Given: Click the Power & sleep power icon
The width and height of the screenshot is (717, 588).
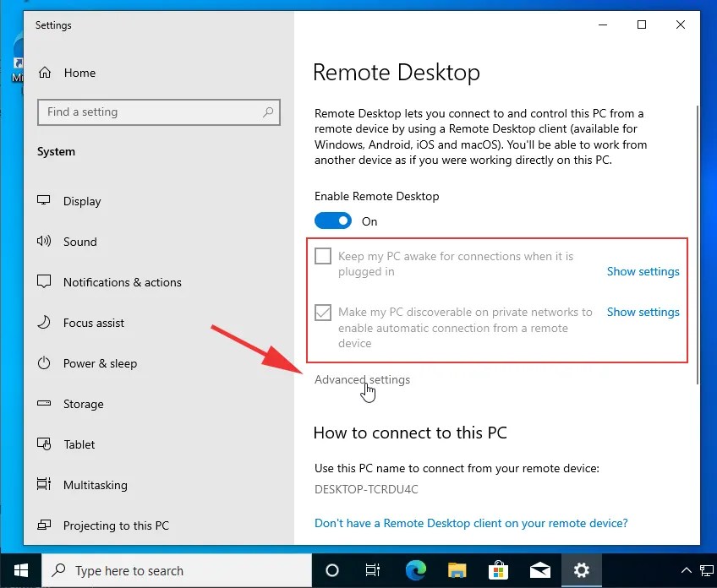Looking at the screenshot, I should 43,362.
